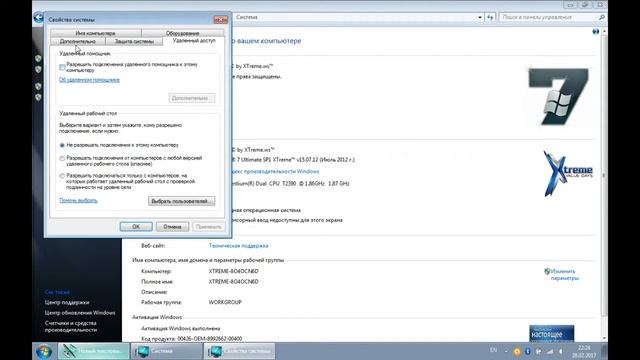Click the shield icon beside Изменить параметры
640x360 pixels.
[x=547, y=271]
